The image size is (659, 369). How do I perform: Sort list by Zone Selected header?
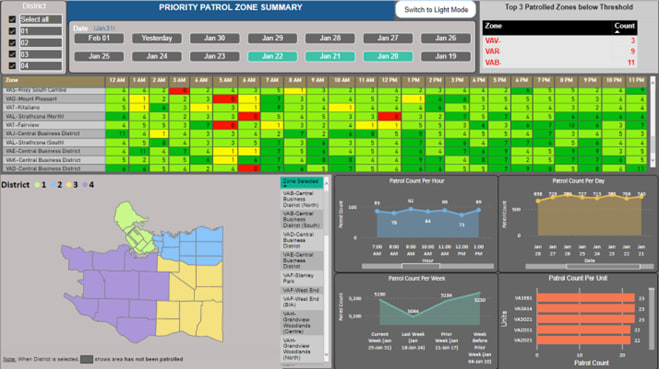[x=301, y=182]
